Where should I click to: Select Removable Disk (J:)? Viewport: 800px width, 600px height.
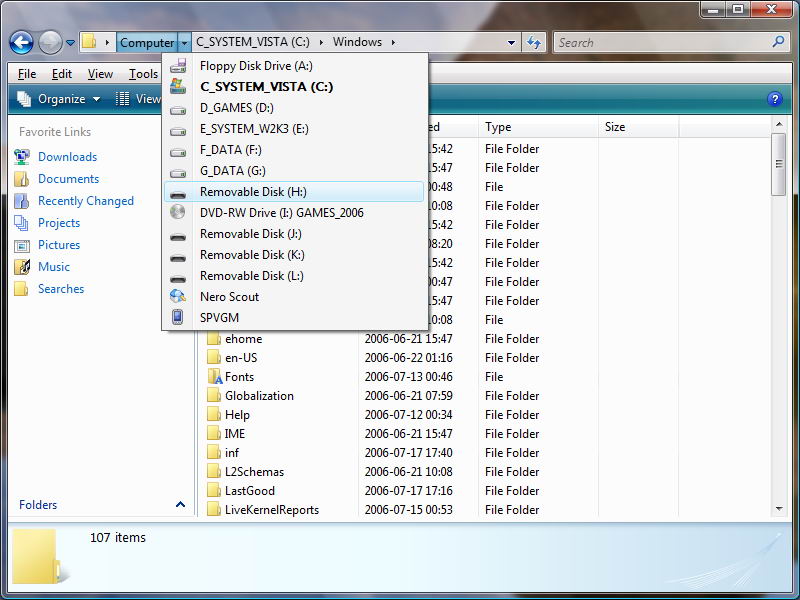[x=294, y=234]
